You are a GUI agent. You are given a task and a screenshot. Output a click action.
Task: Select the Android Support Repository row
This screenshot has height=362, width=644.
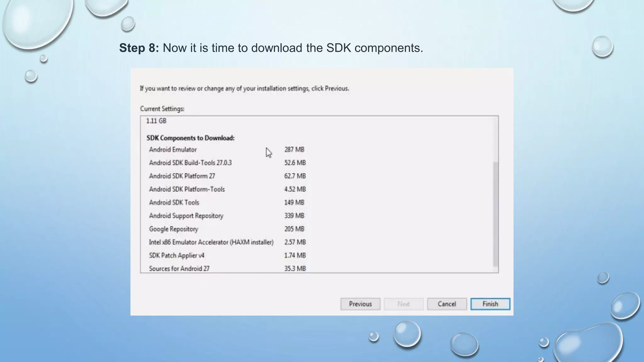226,216
